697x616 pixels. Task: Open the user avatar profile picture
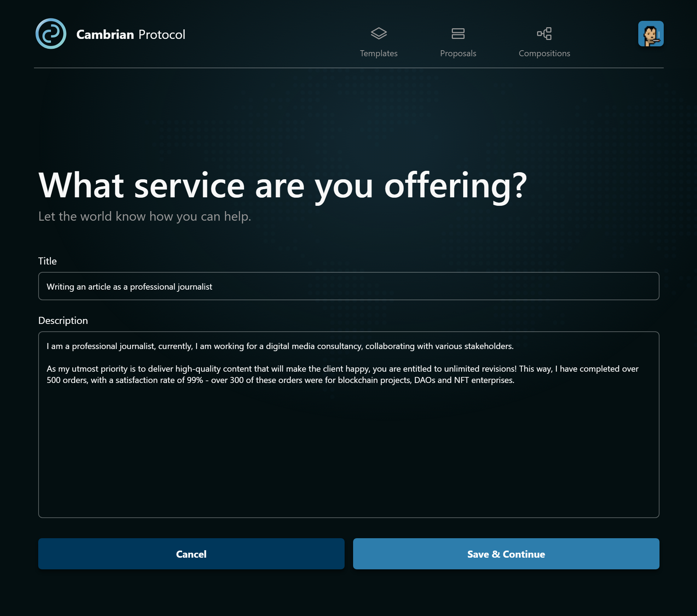[651, 34]
